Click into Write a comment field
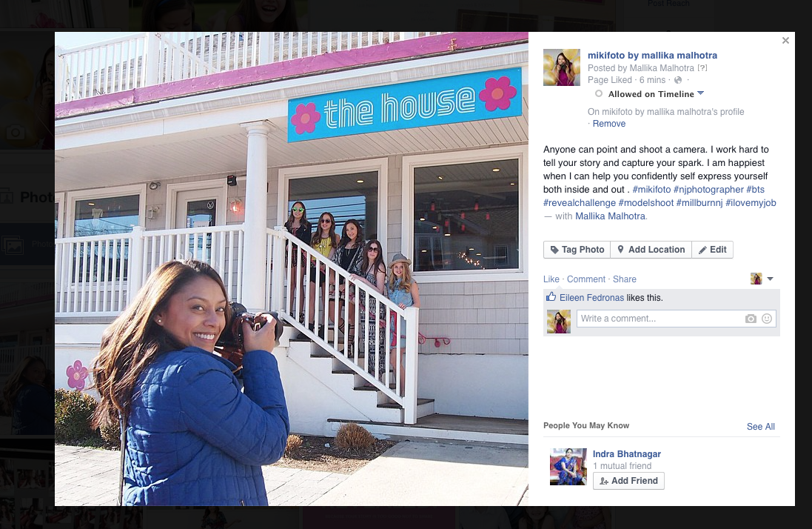This screenshot has width=812, height=529. [x=660, y=319]
